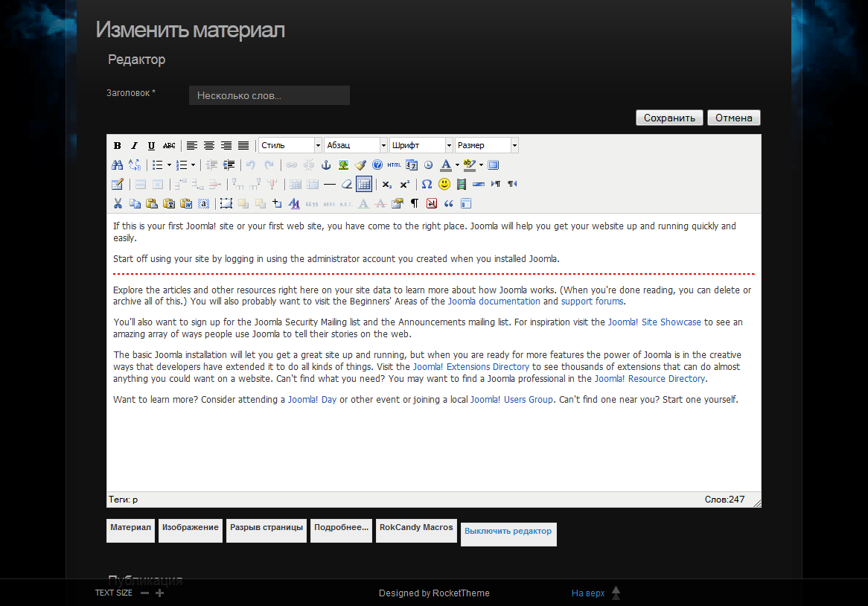Align text center
Image resolution: width=868 pixels, height=606 pixels.
(x=208, y=146)
